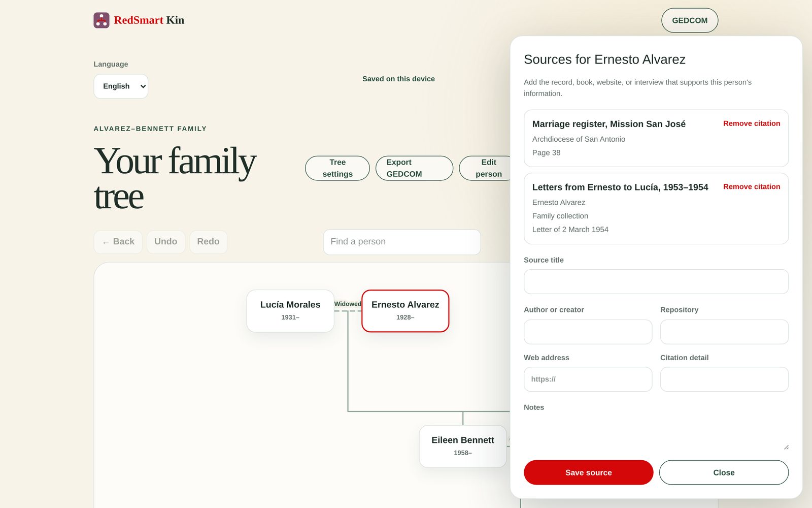Click the RedSmart Kin logo icon
Screen dimensions: 812x508
101,20
